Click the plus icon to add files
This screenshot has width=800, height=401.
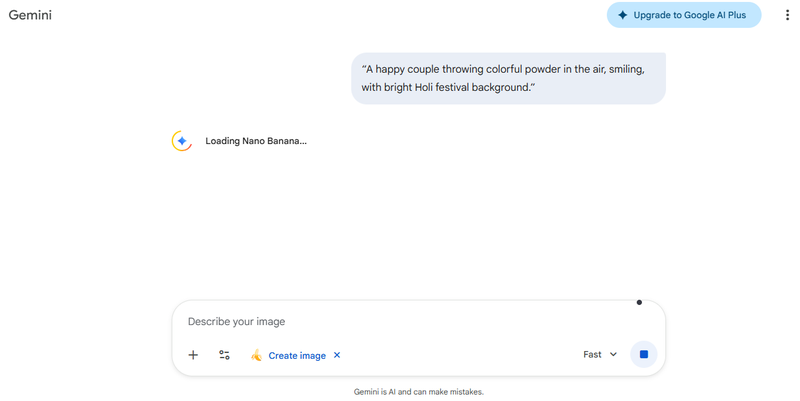(x=193, y=355)
